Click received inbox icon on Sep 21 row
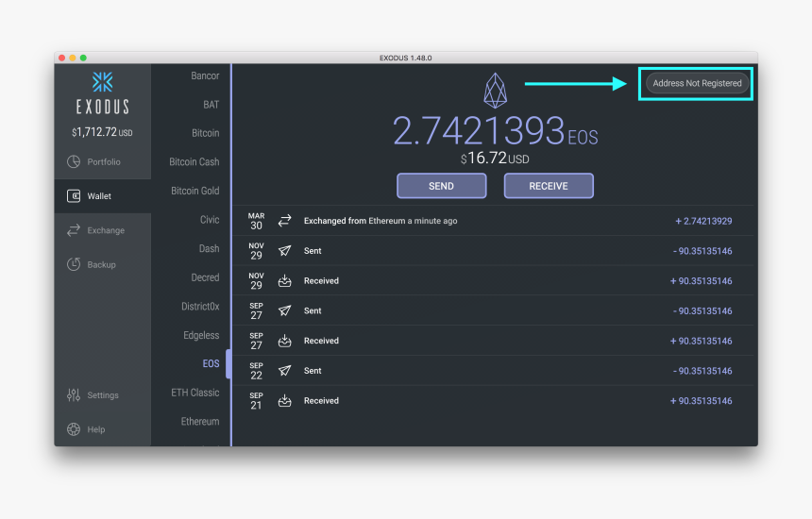Image resolution: width=812 pixels, height=519 pixels. click(x=284, y=400)
